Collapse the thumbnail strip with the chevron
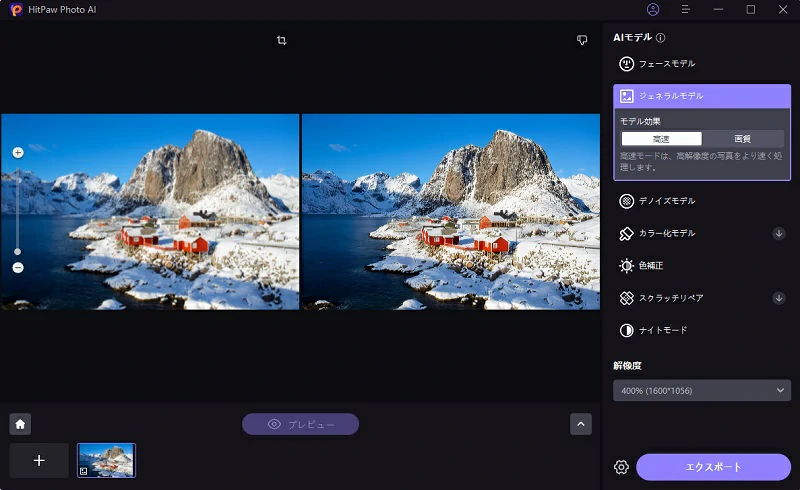The height and width of the screenshot is (490, 800). pos(581,424)
